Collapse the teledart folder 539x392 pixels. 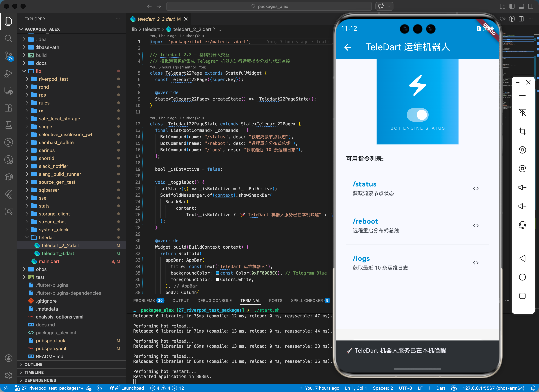pyautogui.click(x=47, y=237)
